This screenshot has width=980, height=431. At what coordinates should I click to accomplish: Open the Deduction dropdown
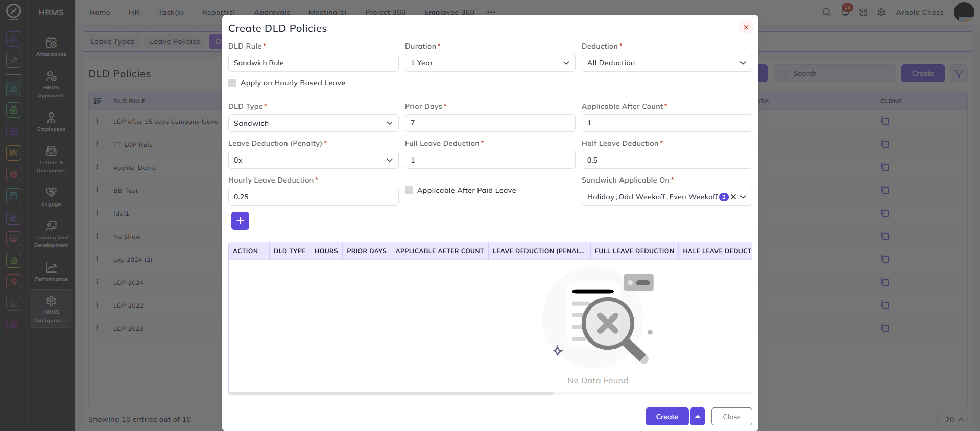pos(666,63)
